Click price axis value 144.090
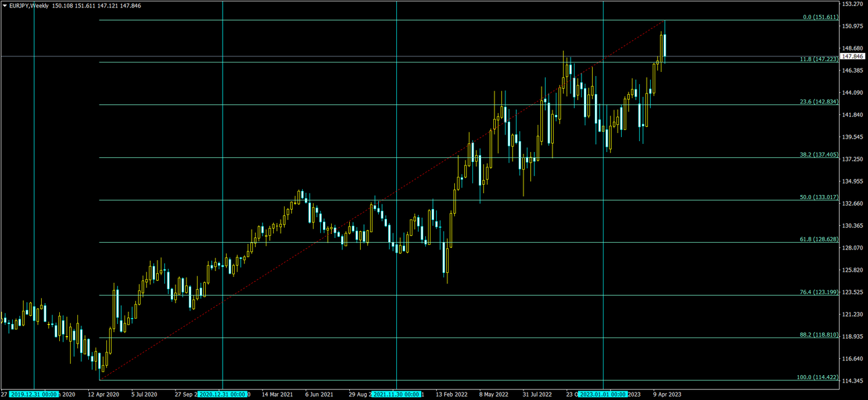 click(x=853, y=93)
